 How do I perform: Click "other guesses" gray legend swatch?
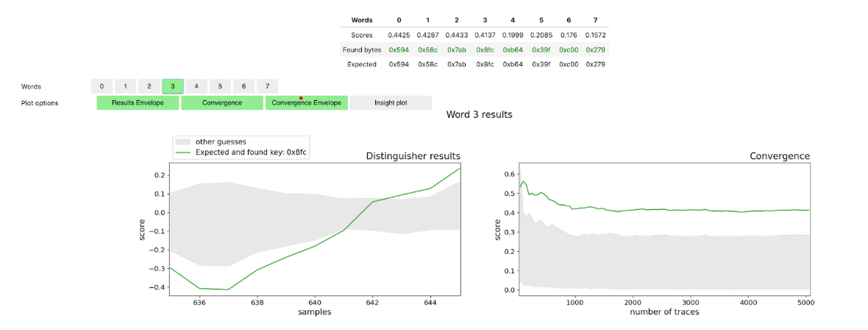click(183, 141)
